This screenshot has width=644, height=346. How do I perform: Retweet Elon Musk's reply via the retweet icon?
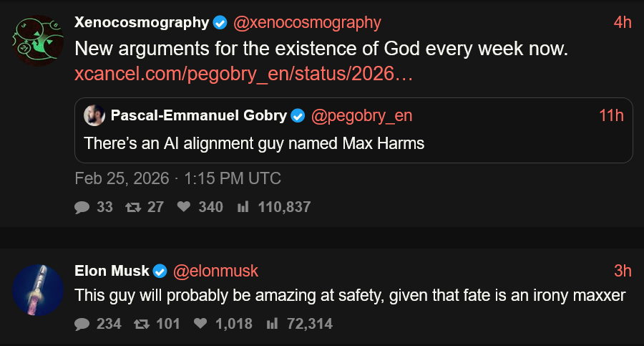point(142,324)
